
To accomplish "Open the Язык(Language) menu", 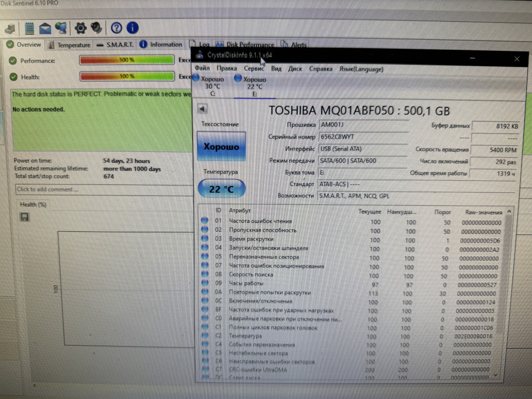I will (x=361, y=69).
